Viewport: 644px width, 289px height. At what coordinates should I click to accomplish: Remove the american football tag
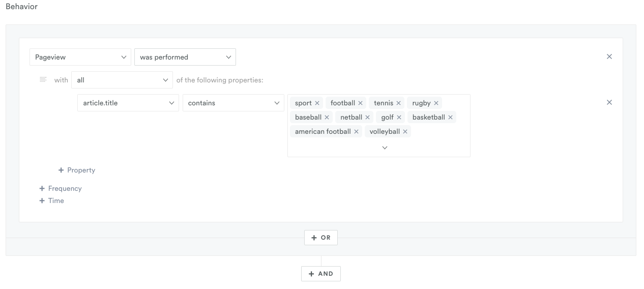tap(356, 132)
